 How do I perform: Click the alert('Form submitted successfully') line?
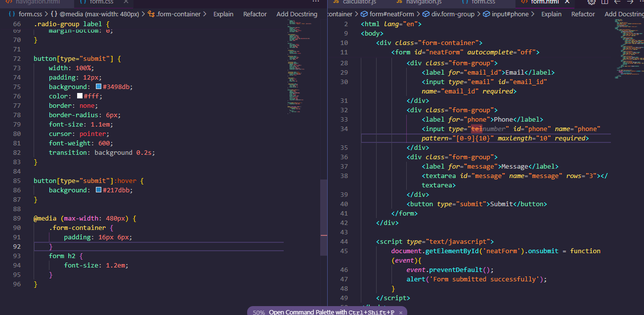point(476,279)
